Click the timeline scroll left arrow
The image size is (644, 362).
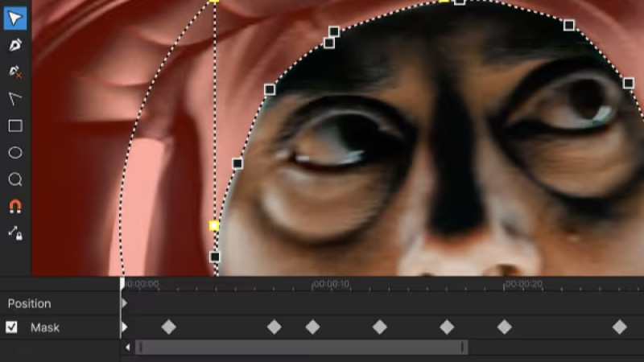click(128, 348)
